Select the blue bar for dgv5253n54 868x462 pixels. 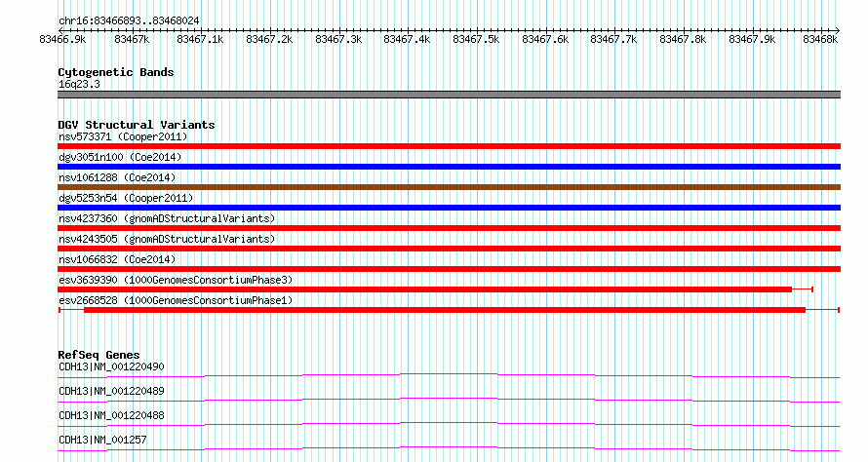(x=449, y=208)
